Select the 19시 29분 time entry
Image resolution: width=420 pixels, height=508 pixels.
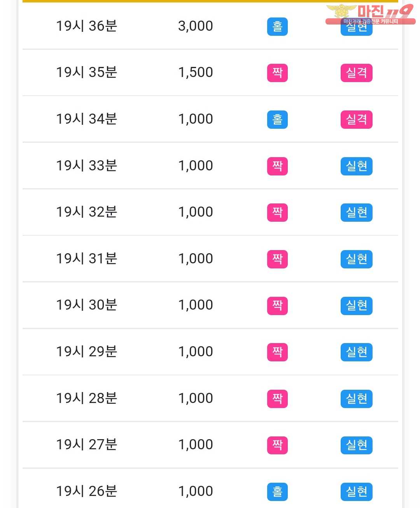(87, 352)
